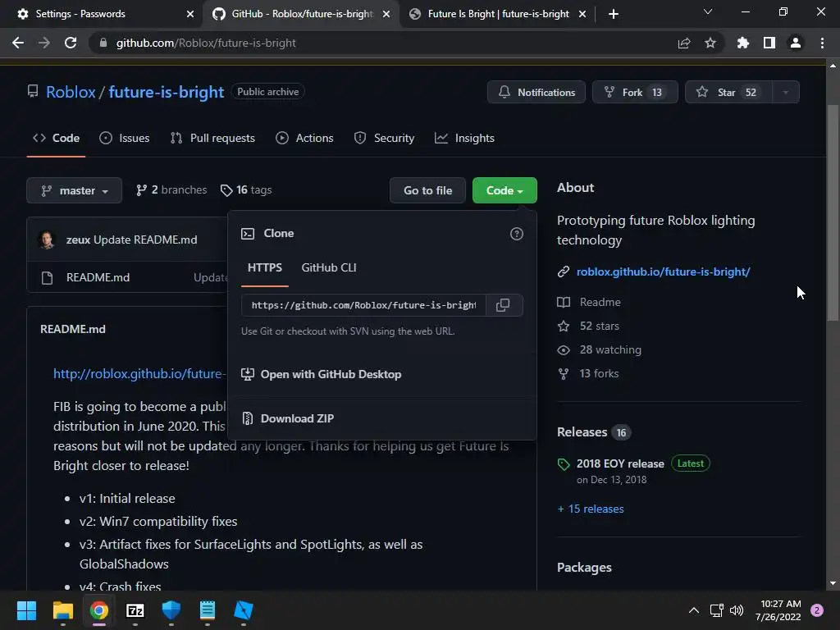The width and height of the screenshot is (840, 630).
Task: Click the Chrome back arrow
Action: (18, 43)
